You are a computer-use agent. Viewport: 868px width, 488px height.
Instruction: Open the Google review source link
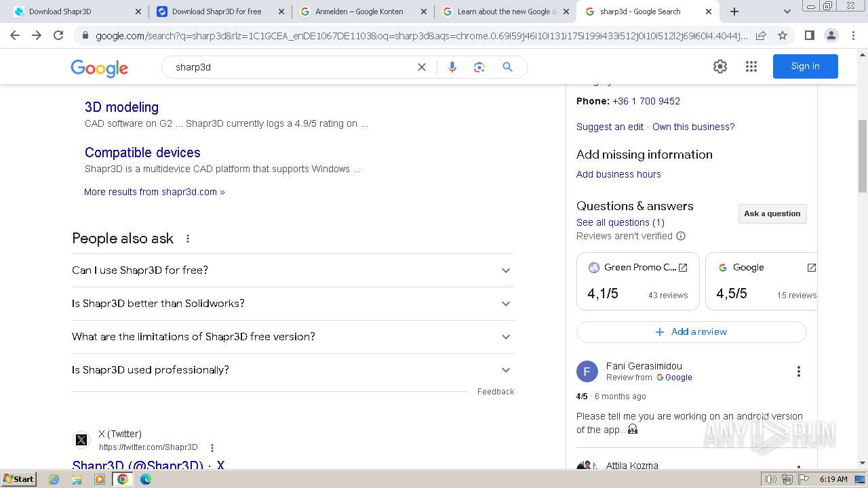[674, 378]
